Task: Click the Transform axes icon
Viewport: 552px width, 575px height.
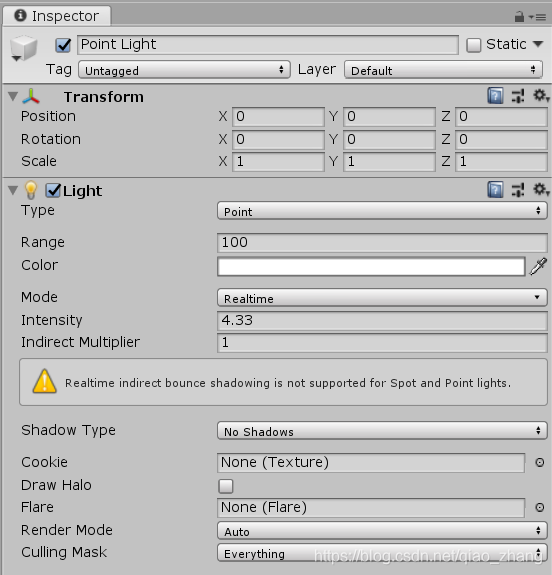Action: click(x=31, y=96)
